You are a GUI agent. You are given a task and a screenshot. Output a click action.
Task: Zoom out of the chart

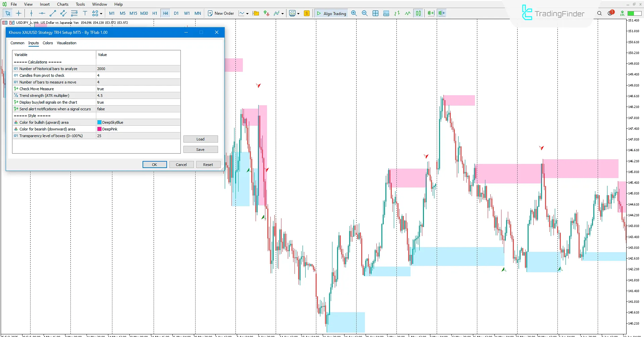365,13
